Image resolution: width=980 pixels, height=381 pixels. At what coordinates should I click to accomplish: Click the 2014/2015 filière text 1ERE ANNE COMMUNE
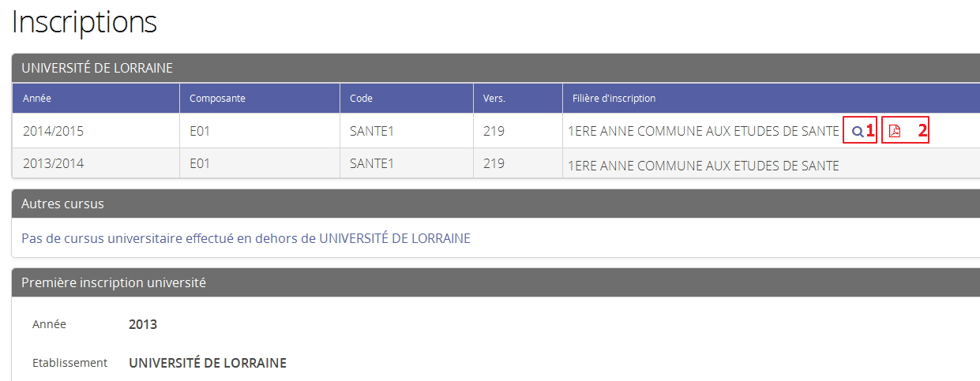pyautogui.click(x=703, y=132)
